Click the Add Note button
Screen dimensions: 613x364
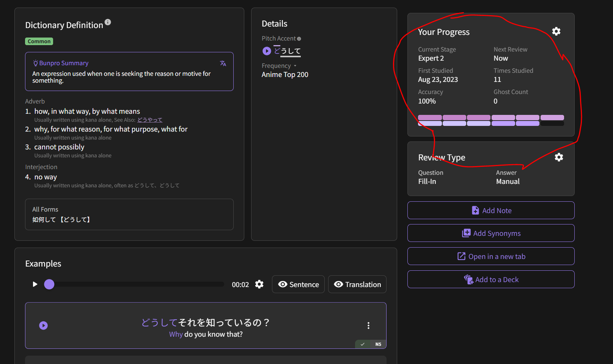(x=491, y=210)
